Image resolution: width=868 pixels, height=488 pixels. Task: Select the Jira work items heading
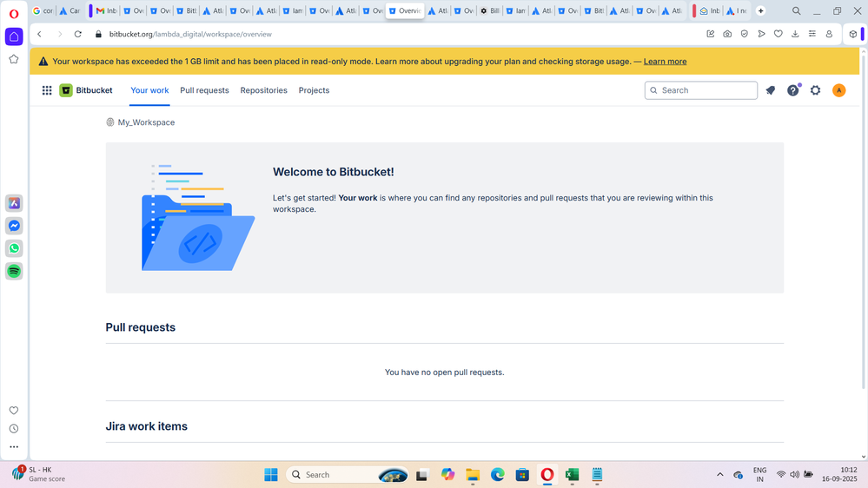147,426
